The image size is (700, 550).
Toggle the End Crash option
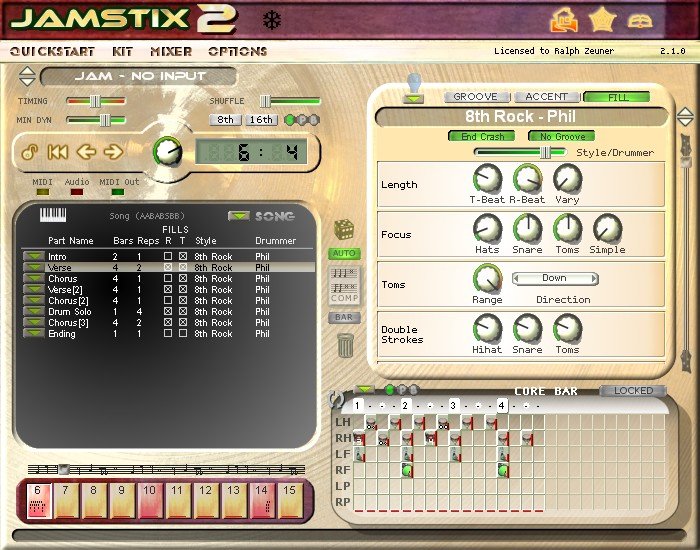[482, 136]
